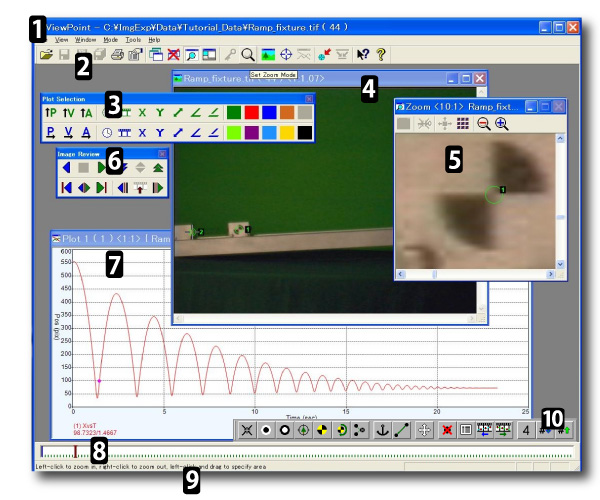Image resolution: width=600 pixels, height=500 pixels.
Task: Click the red up arrow frame marker icon
Action: click(140, 187)
